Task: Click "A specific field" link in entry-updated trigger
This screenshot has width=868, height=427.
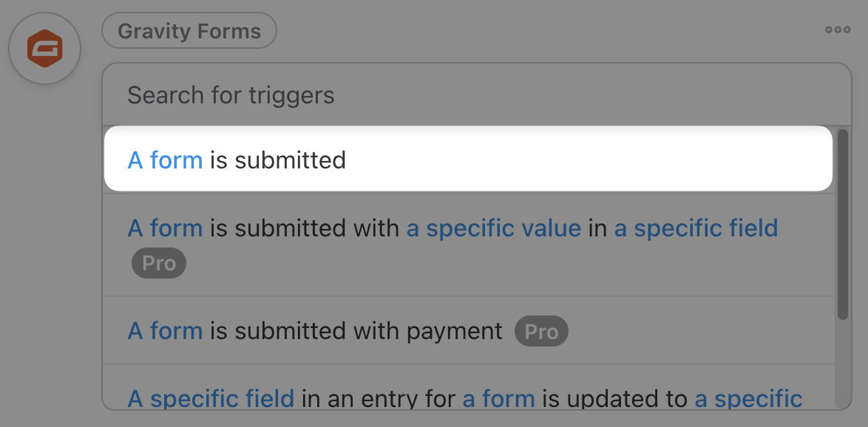Action: pyautogui.click(x=211, y=399)
